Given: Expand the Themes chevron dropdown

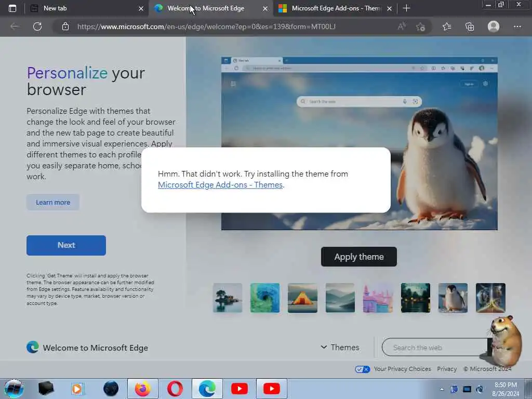Looking at the screenshot, I should [324, 347].
